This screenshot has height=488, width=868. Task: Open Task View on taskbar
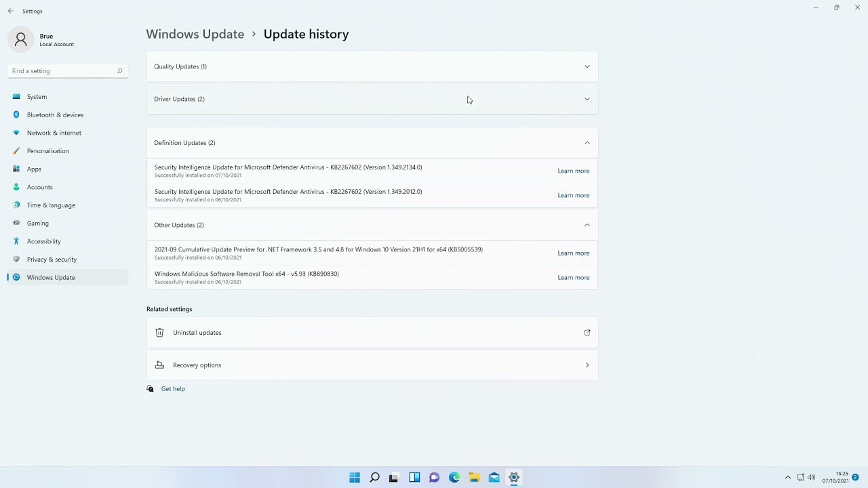[x=394, y=477]
